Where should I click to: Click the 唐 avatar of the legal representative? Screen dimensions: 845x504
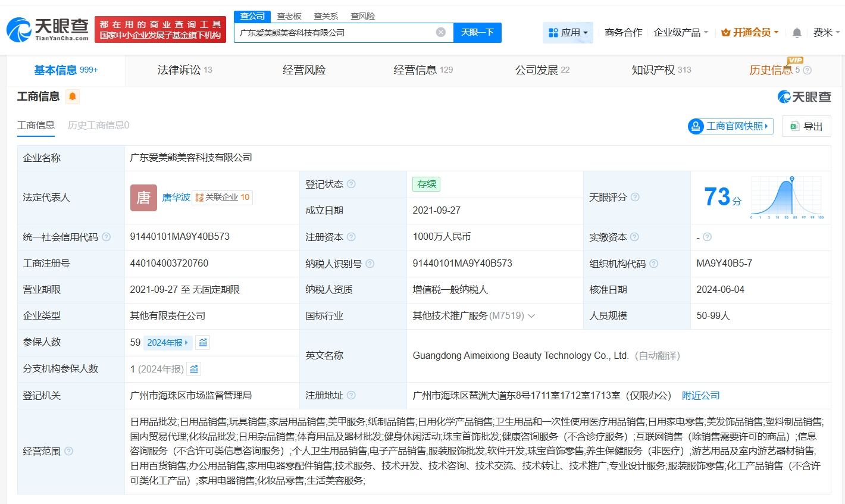143,198
